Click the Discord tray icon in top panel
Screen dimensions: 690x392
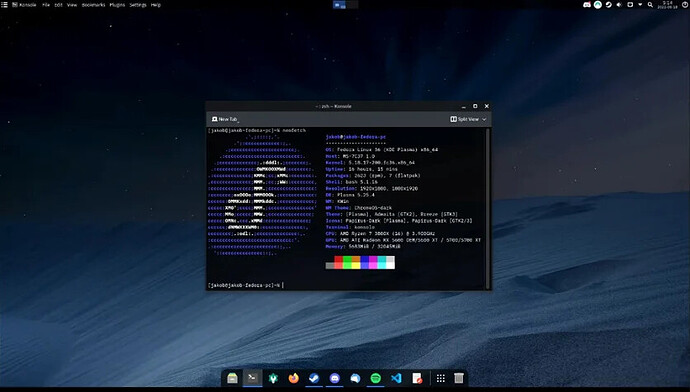(587, 5)
